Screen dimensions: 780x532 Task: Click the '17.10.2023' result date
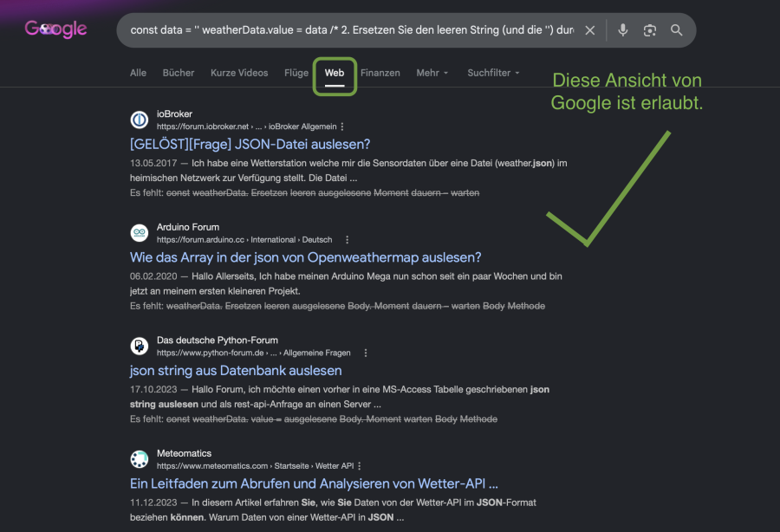(x=153, y=389)
